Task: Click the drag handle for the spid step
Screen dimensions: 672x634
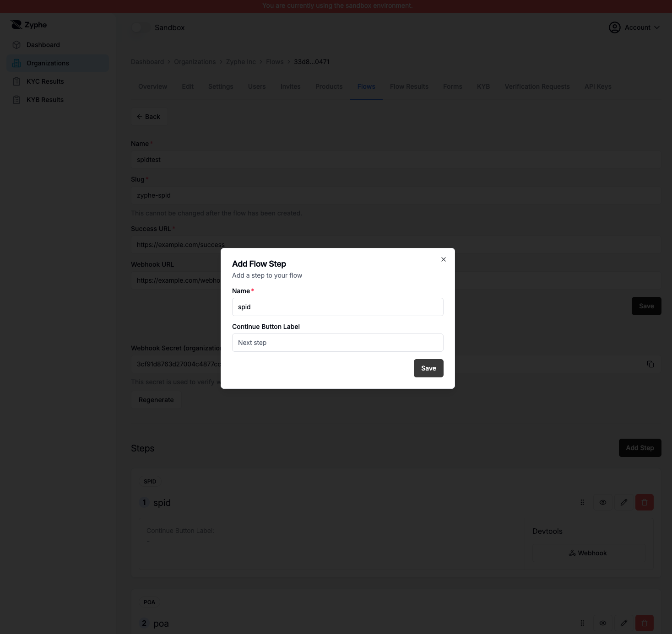Action: pos(582,502)
